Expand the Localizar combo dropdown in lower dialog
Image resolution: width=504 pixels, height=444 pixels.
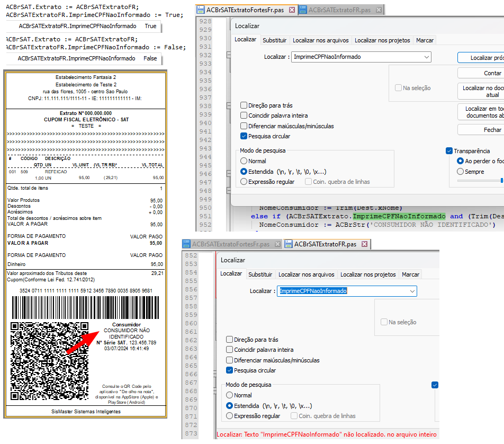point(412,291)
